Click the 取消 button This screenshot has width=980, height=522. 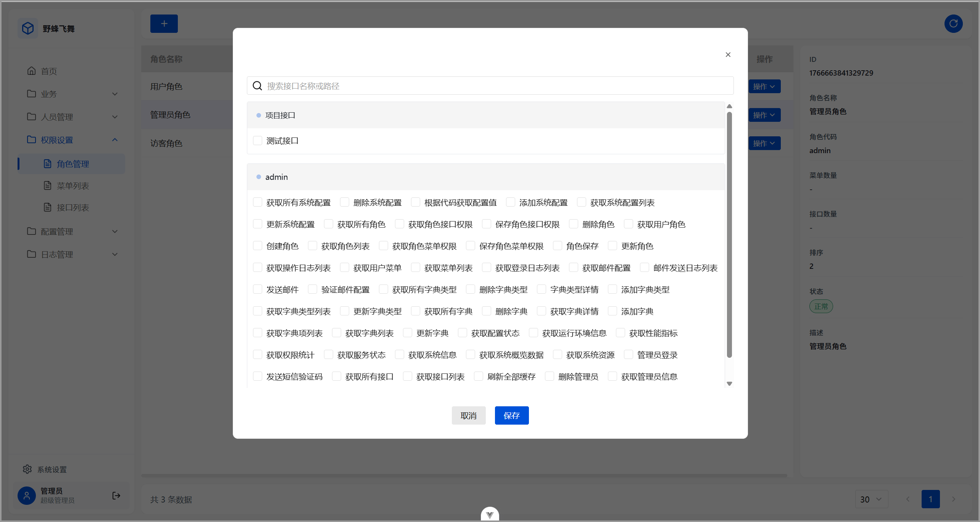pyautogui.click(x=469, y=415)
